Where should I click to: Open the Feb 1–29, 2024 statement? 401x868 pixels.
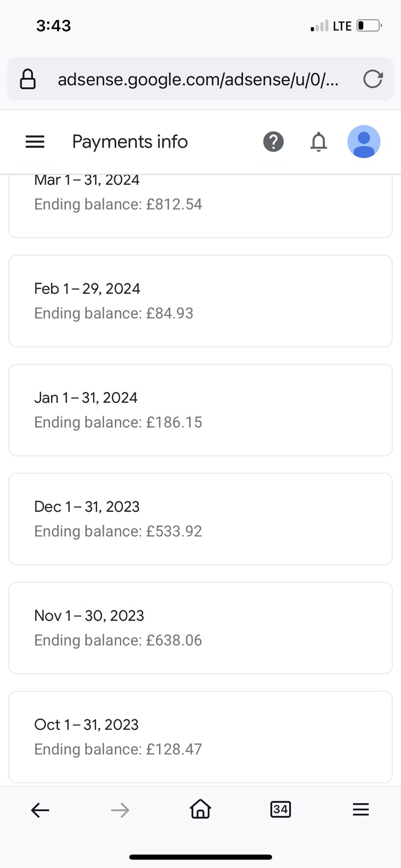(x=200, y=301)
